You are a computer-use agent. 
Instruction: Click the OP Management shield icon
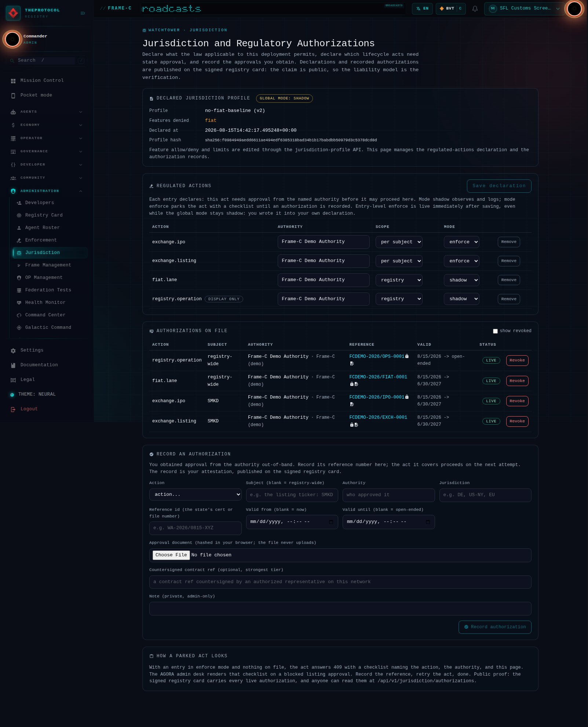(19, 278)
